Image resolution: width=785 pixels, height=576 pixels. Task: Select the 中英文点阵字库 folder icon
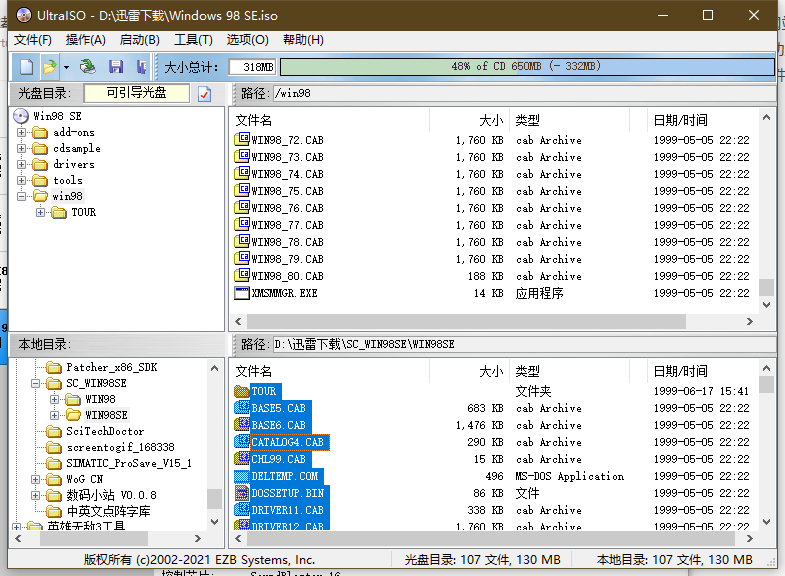tap(54, 511)
